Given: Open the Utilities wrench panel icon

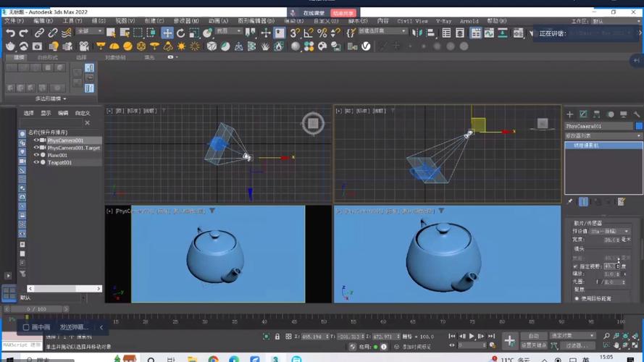Looking at the screenshot, I should tap(637, 114).
